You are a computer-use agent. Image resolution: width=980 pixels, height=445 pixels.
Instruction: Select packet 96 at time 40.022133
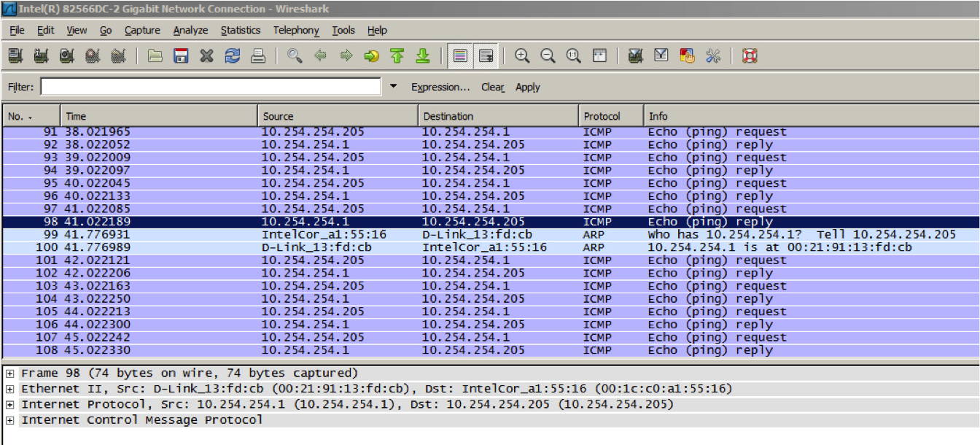coord(490,196)
